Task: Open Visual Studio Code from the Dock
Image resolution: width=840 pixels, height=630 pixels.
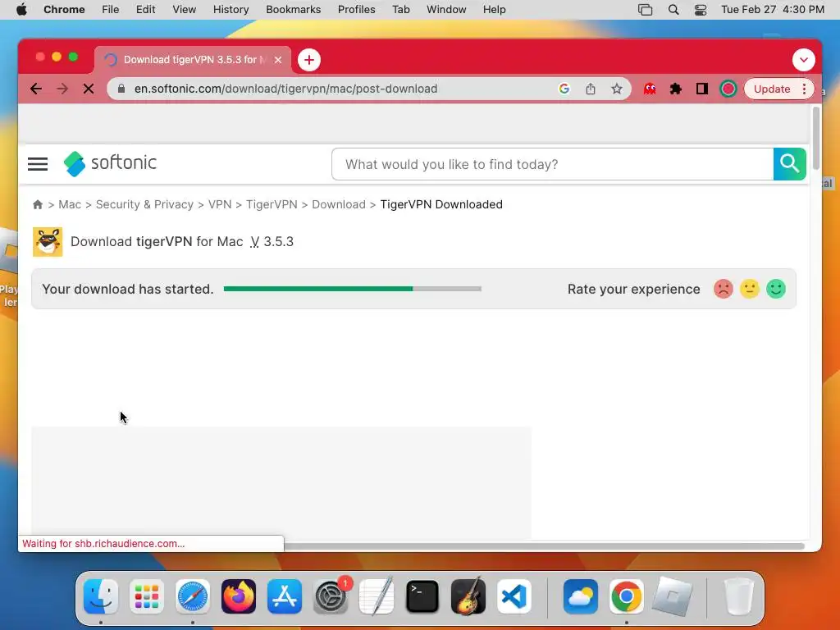Action: pos(514,596)
